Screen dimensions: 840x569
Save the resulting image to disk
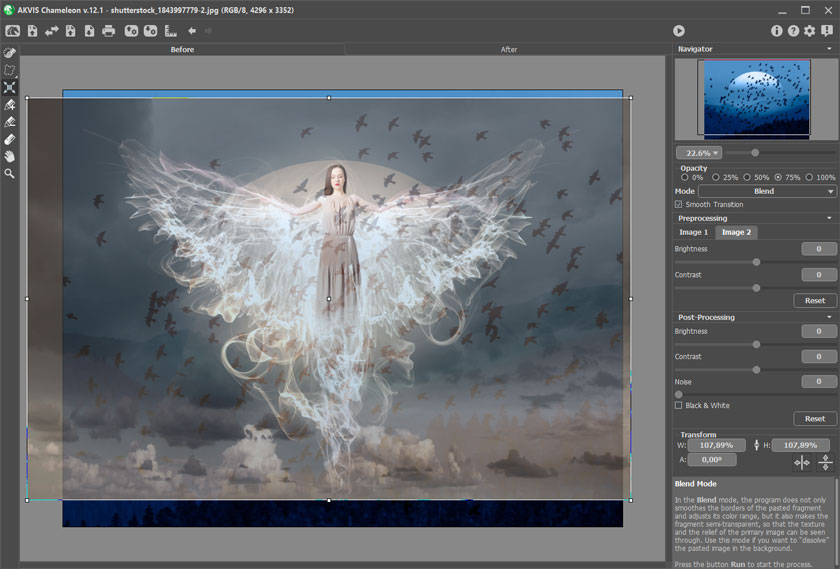point(89,31)
